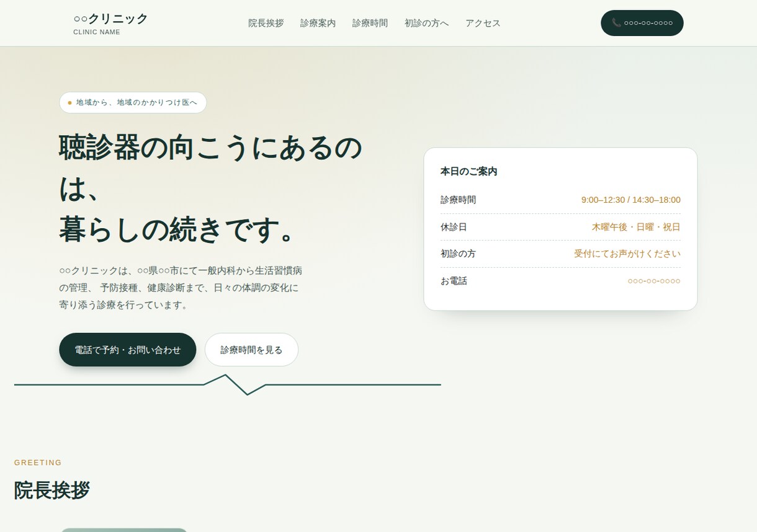Click the 休診日 label in info card
This screenshot has width=757, height=532.
pos(454,227)
